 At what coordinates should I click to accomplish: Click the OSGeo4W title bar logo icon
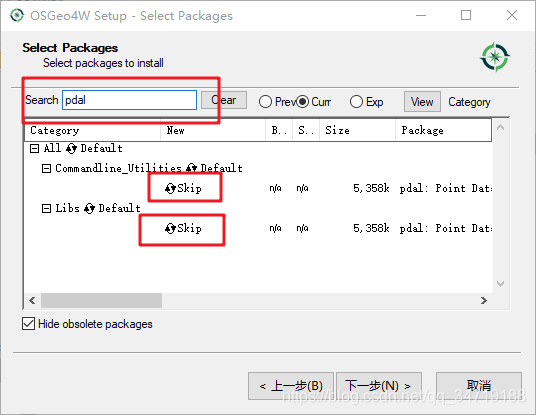tap(17, 15)
